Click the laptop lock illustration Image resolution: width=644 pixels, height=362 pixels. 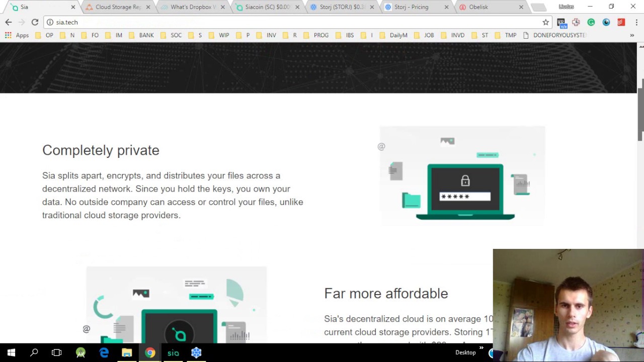[462, 176]
